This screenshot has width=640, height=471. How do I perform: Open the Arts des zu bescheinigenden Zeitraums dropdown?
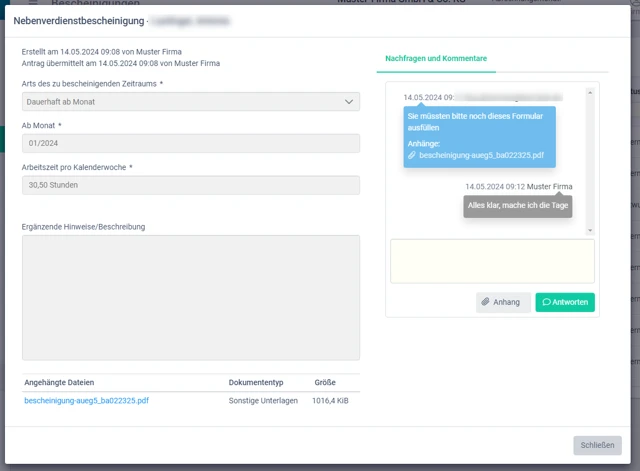(190, 102)
